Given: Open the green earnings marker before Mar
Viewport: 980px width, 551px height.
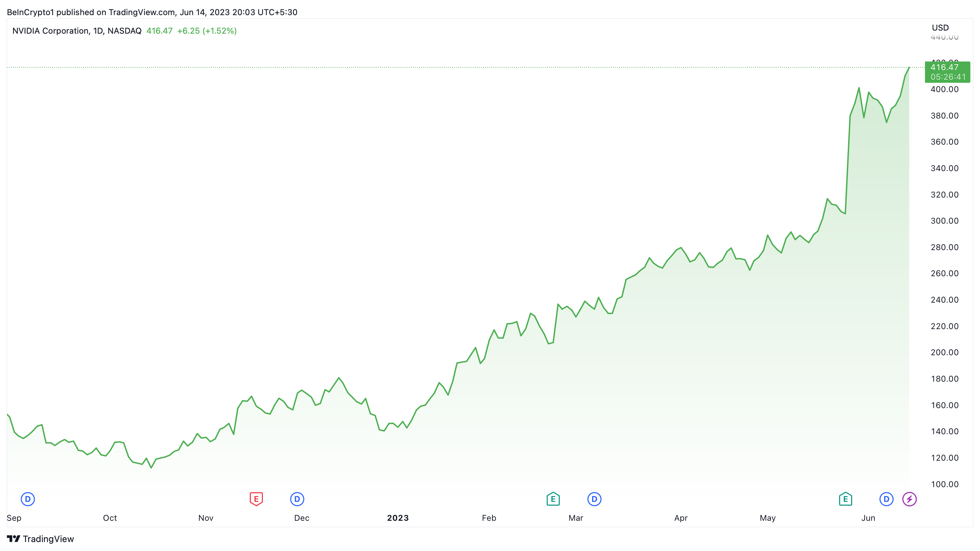Looking at the screenshot, I should click(553, 499).
